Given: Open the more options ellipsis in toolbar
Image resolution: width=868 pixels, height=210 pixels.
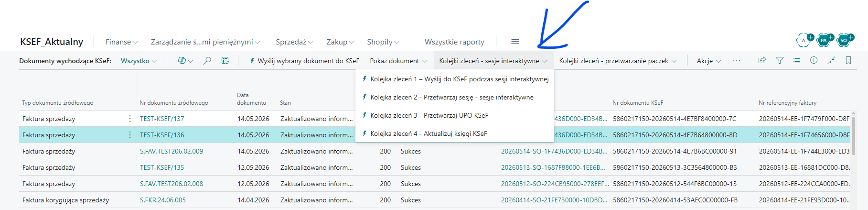Looking at the screenshot, I should pyautogui.click(x=737, y=61).
